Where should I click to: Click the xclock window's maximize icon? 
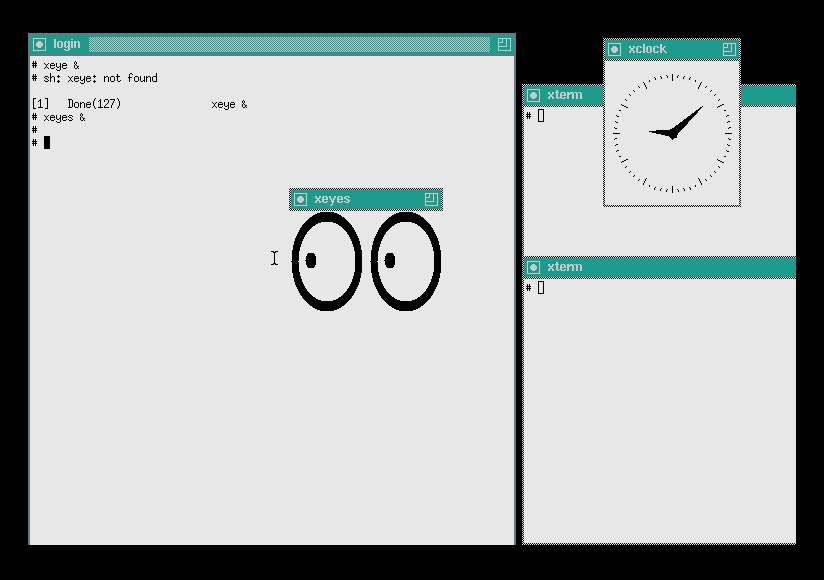click(729, 49)
